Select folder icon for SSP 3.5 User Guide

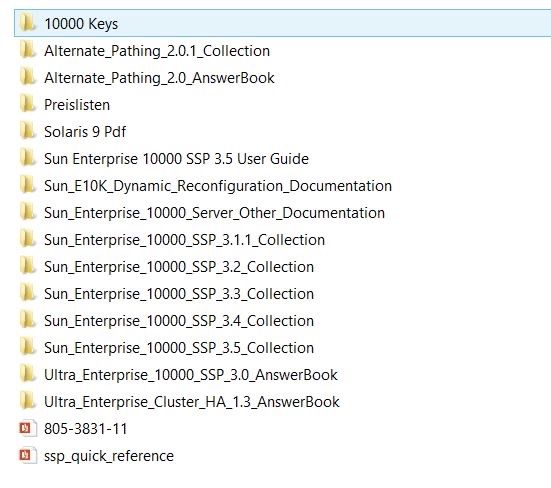click(27, 158)
